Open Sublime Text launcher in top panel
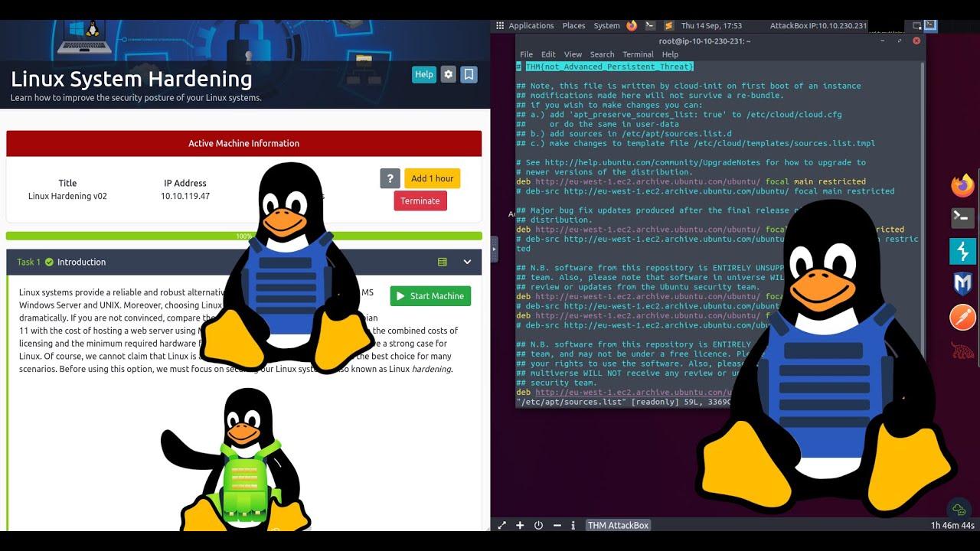Viewport: 980px width, 551px height. pyautogui.click(x=668, y=25)
